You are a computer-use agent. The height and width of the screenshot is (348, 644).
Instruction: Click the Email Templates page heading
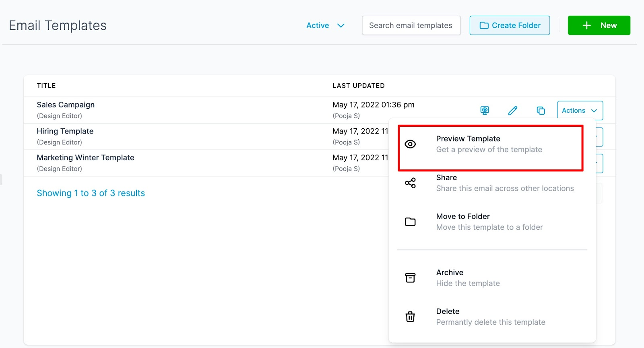coord(58,25)
